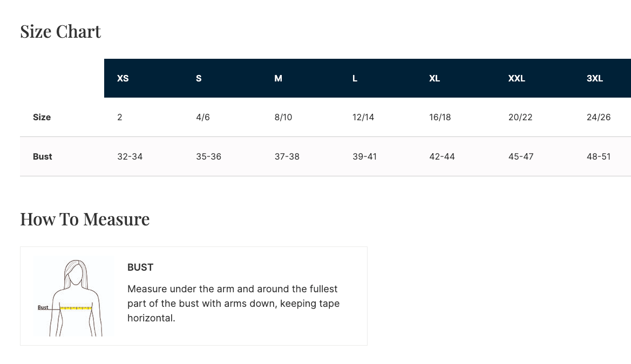Click size value 8/10 for M

pos(283,117)
